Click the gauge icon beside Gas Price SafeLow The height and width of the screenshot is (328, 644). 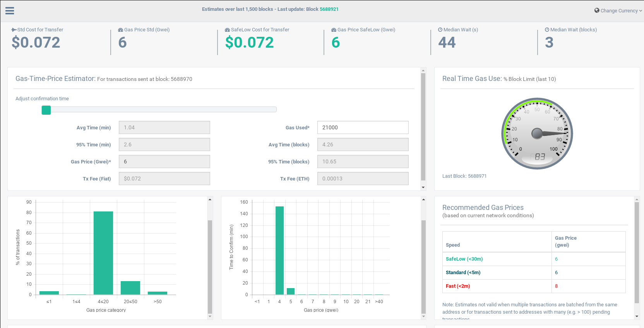point(334,30)
